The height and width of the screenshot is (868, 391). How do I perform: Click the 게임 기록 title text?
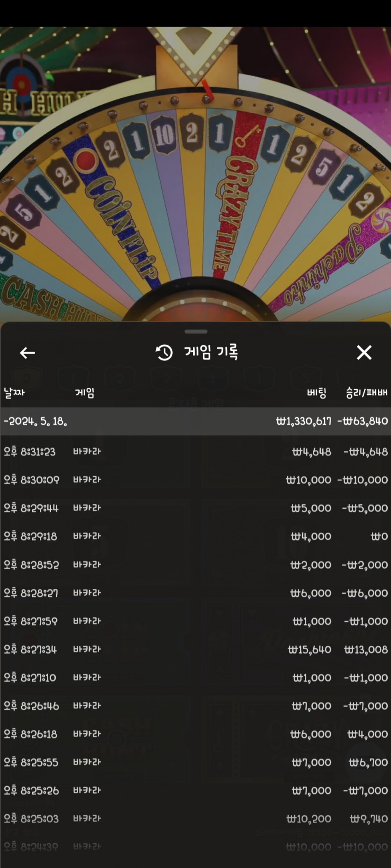click(211, 352)
